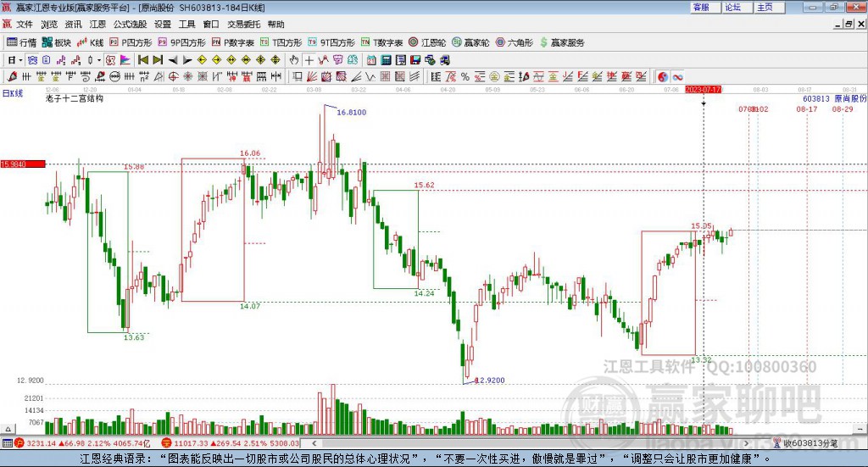Open the calendar icon
This screenshot has width=868, height=467.
pyautogui.click(x=371, y=60)
